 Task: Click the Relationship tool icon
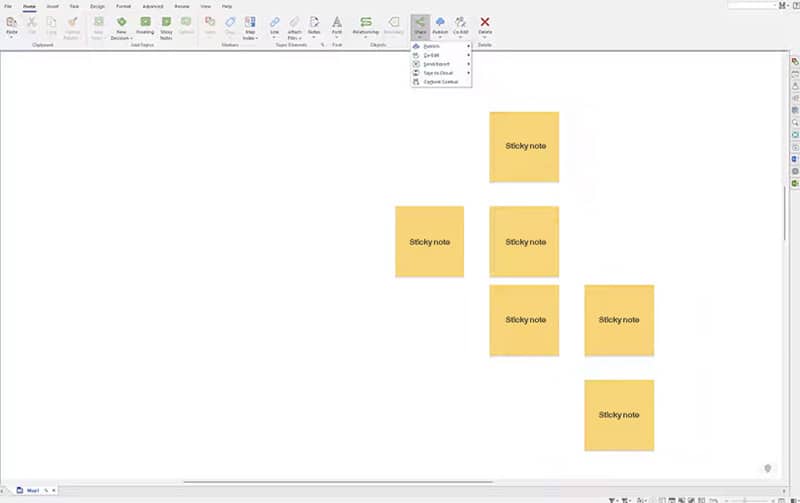click(366, 21)
